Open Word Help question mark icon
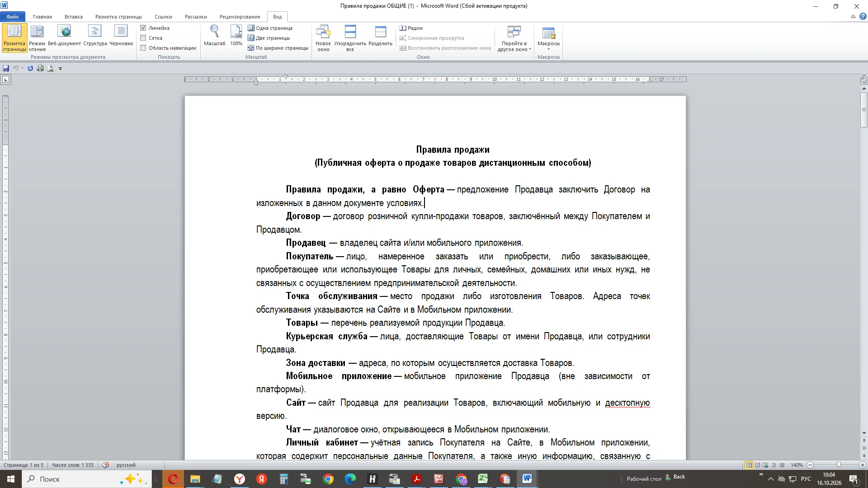 point(863,17)
